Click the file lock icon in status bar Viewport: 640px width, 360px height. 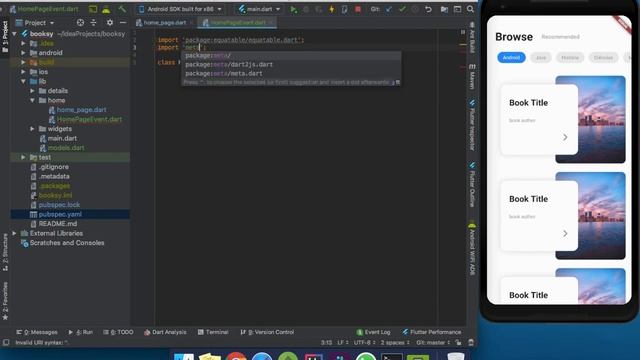pos(458,342)
